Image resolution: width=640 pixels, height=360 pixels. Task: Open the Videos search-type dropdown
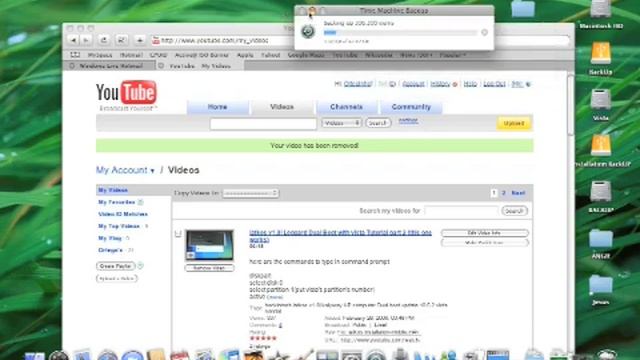pos(341,123)
